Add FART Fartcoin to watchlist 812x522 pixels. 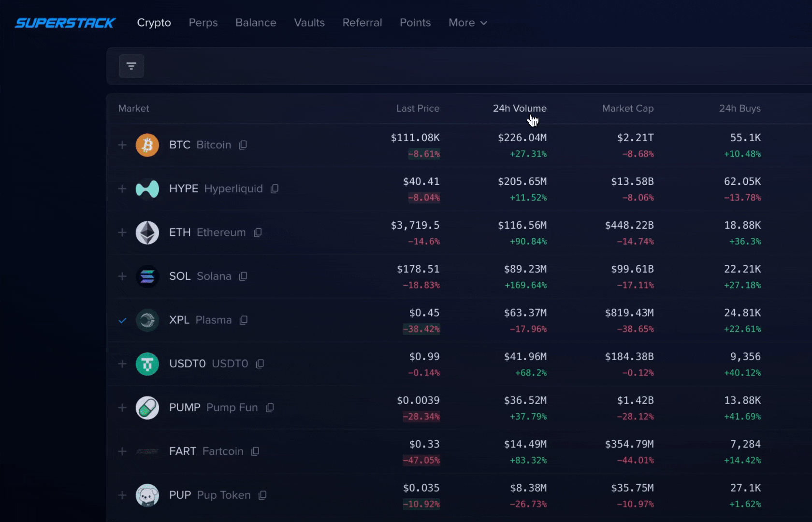(x=122, y=451)
